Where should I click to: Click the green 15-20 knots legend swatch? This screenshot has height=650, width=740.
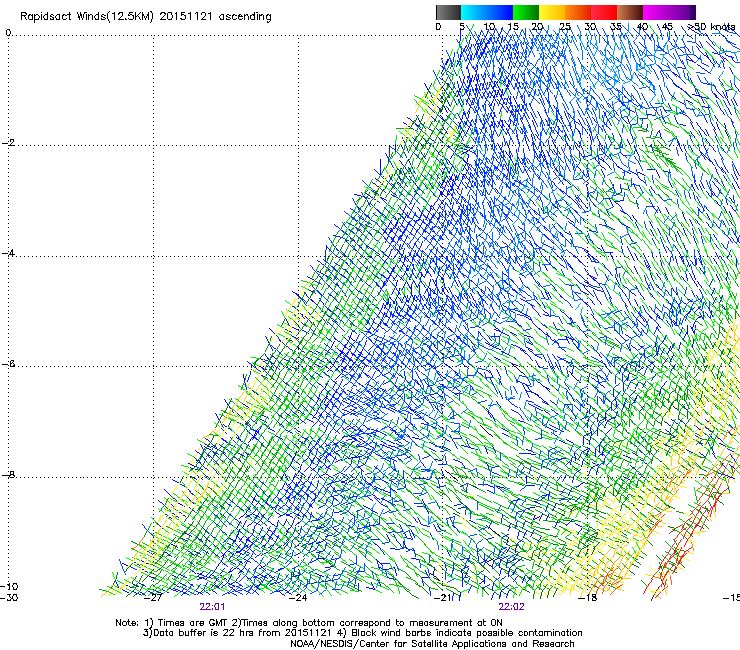click(526, 12)
